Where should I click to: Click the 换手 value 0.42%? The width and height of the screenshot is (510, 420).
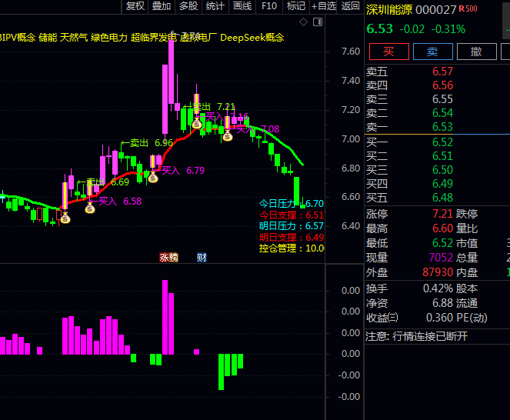[438, 288]
